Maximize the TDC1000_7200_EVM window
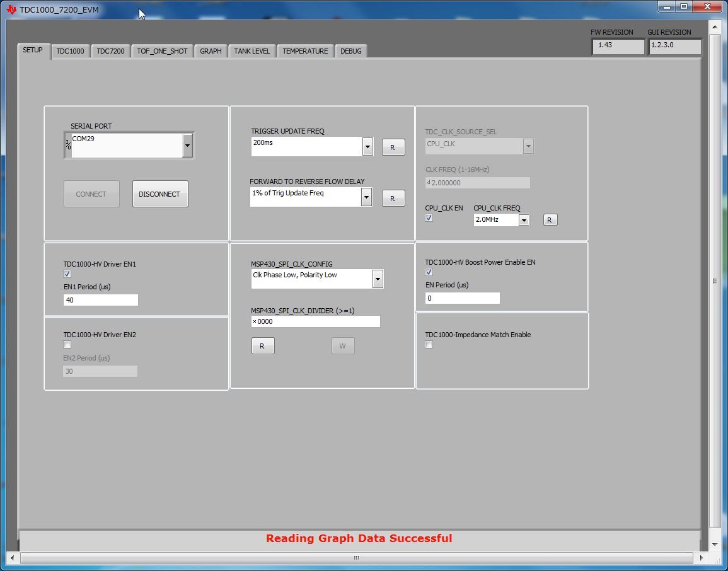 [684, 6]
